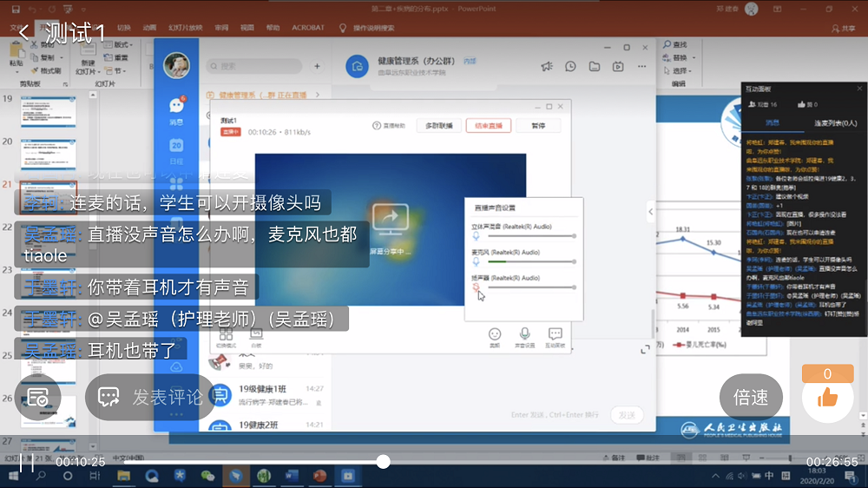The image size is (868, 488).
Task: Switch to 消息 tab in interactive panel
Action: coord(772,123)
